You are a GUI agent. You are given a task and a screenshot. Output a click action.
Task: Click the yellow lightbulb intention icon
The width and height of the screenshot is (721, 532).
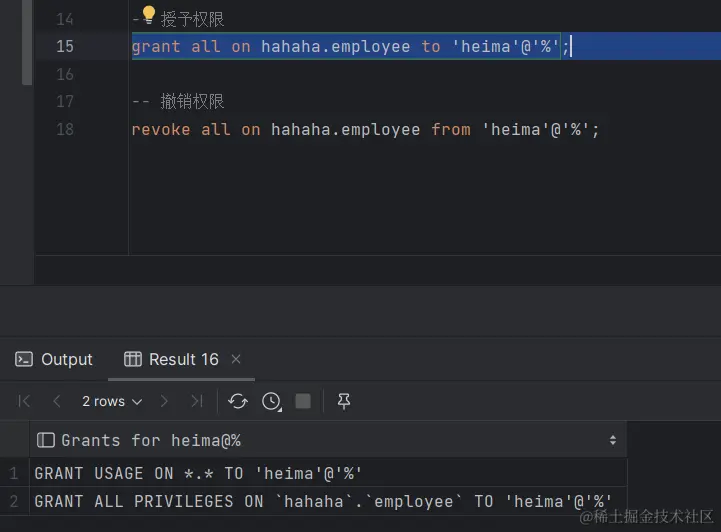[x=149, y=15]
